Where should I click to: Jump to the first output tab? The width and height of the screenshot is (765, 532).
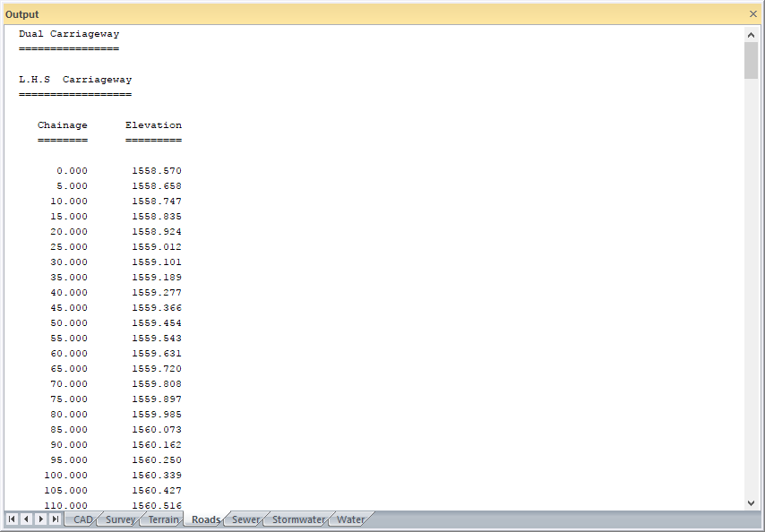point(12,519)
